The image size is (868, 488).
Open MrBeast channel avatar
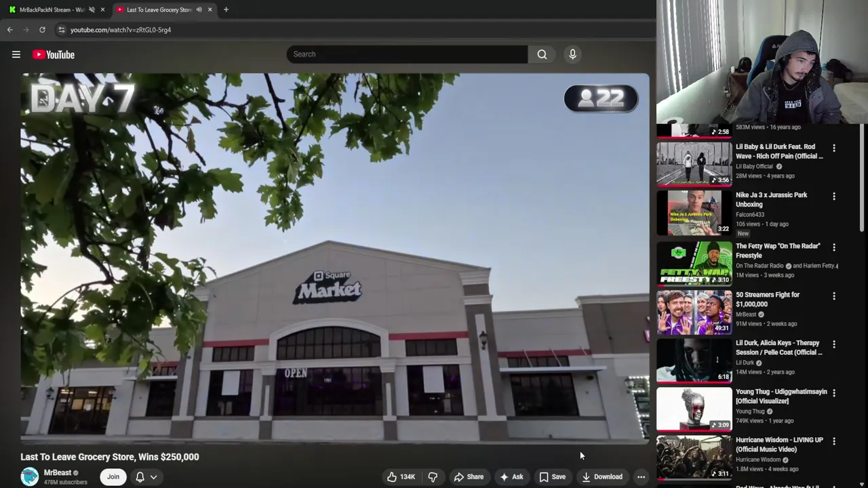click(x=30, y=476)
